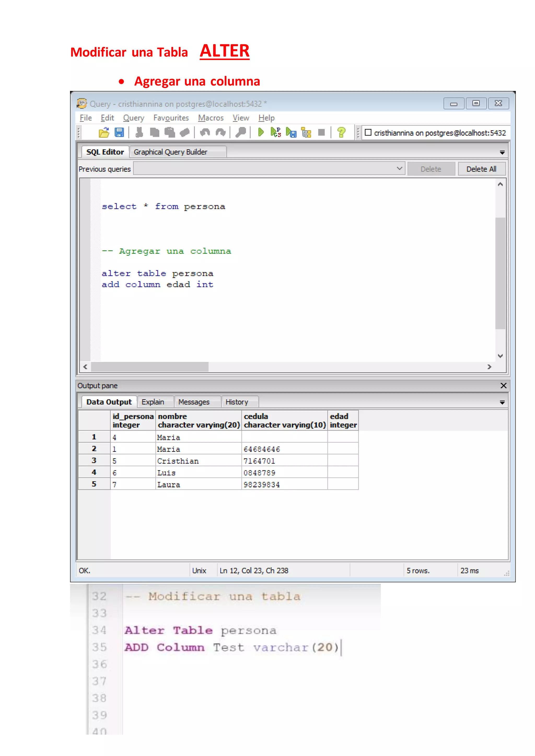Click the Find search icon in toolbar
This screenshot has width=535, height=756.
pyautogui.click(x=241, y=132)
